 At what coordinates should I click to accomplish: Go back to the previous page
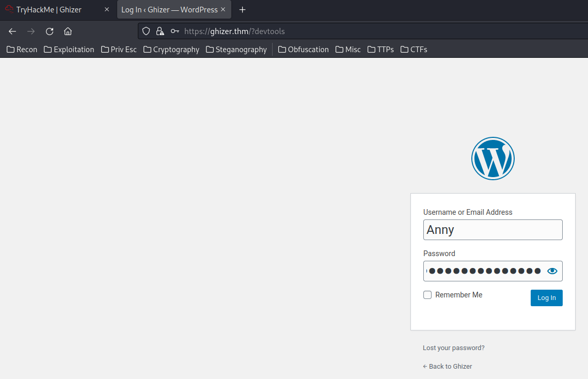(x=12, y=31)
